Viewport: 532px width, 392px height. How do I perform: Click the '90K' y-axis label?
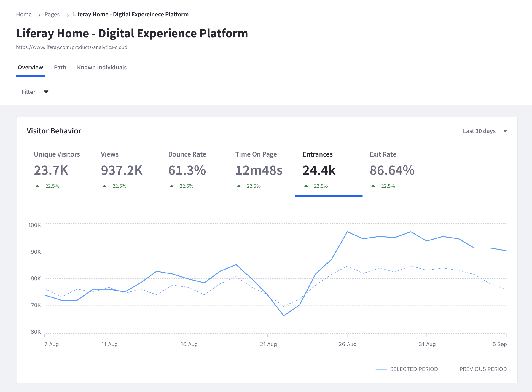tap(36, 252)
